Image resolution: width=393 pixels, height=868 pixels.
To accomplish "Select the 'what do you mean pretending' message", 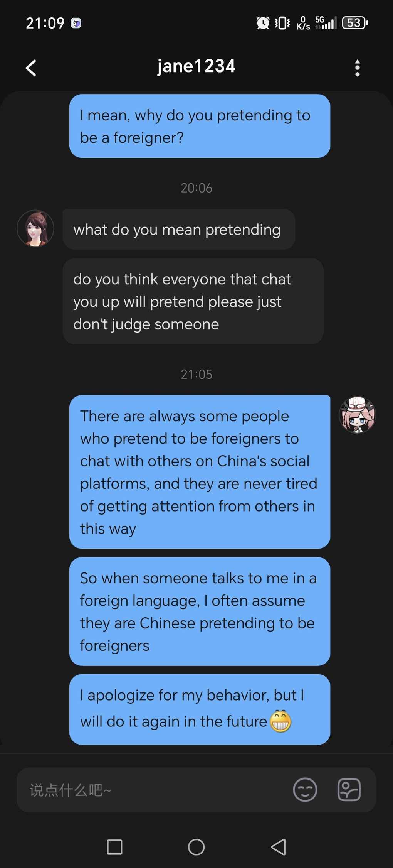I will (179, 229).
